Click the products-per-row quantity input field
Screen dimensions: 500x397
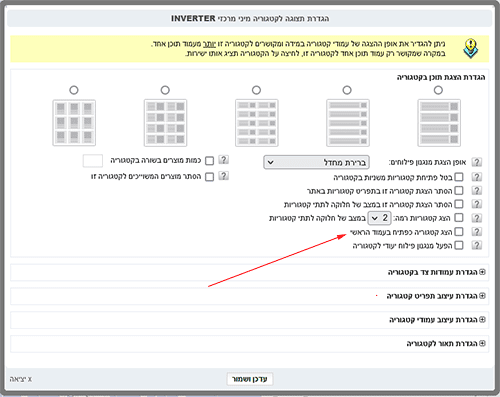93,161
